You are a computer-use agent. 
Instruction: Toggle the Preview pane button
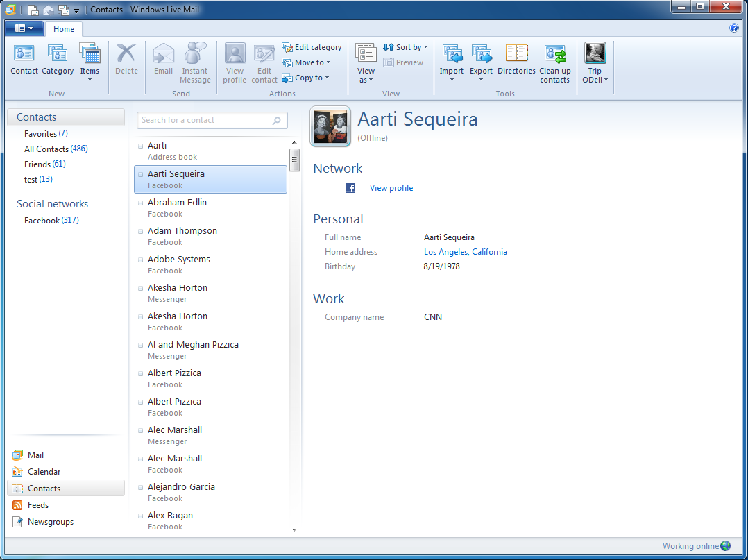[x=403, y=62]
